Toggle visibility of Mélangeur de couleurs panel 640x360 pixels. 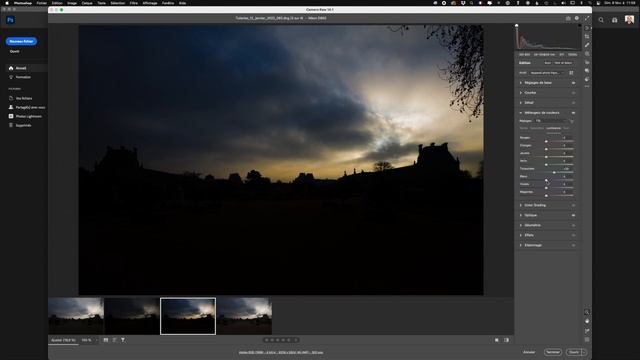point(573,113)
